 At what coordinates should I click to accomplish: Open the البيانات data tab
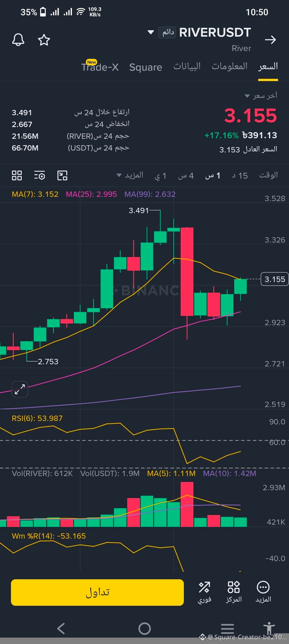(x=187, y=66)
